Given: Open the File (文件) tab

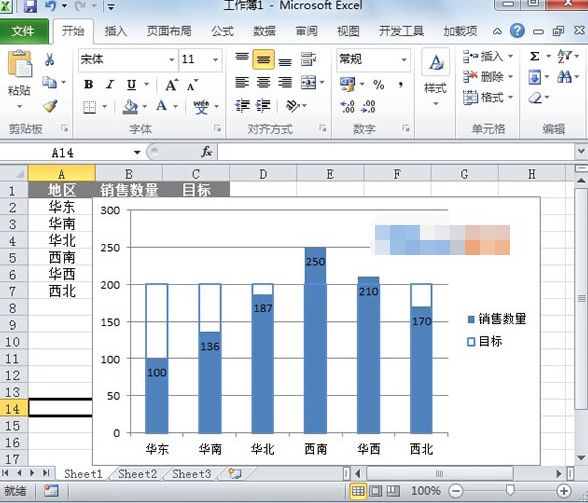Looking at the screenshot, I should point(23,31).
